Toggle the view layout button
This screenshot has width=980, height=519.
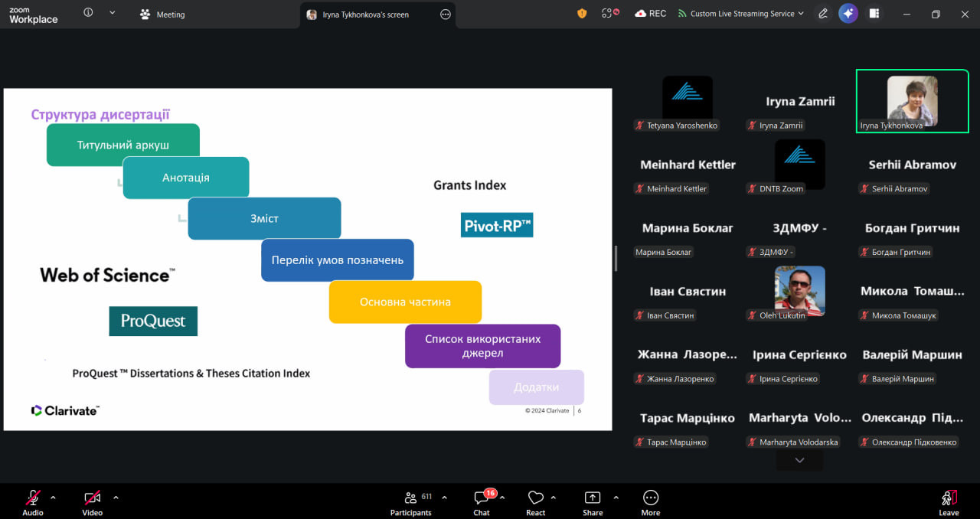tap(874, 14)
